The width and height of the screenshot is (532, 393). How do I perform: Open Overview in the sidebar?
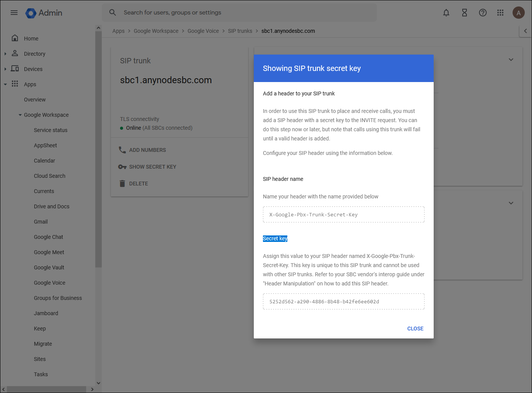point(35,100)
